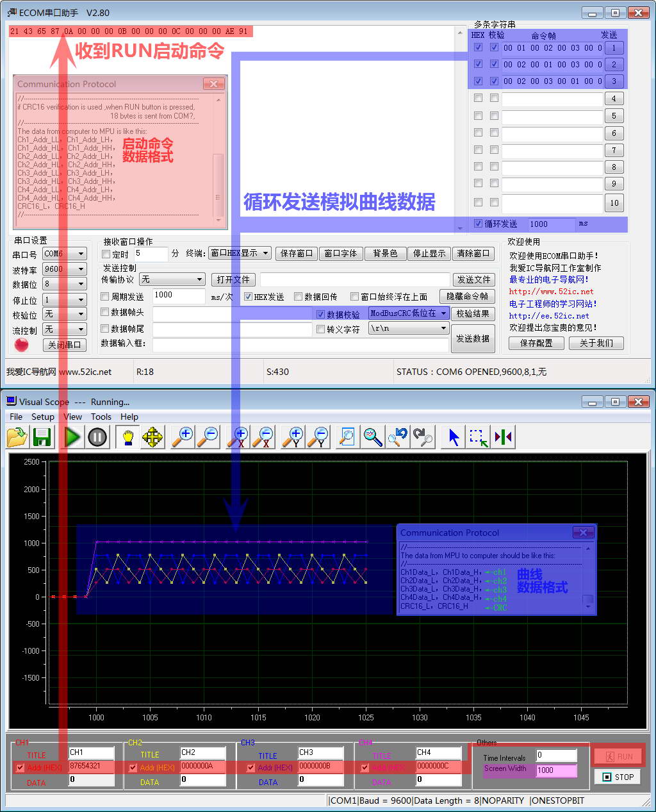The height and width of the screenshot is (812, 656).
Task: Expand the 传输协议 dropdown
Action: (172, 279)
